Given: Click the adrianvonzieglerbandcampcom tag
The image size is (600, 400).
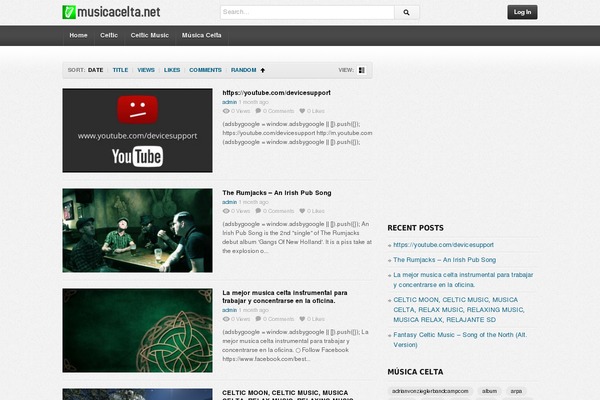Looking at the screenshot, I should pos(430,391).
